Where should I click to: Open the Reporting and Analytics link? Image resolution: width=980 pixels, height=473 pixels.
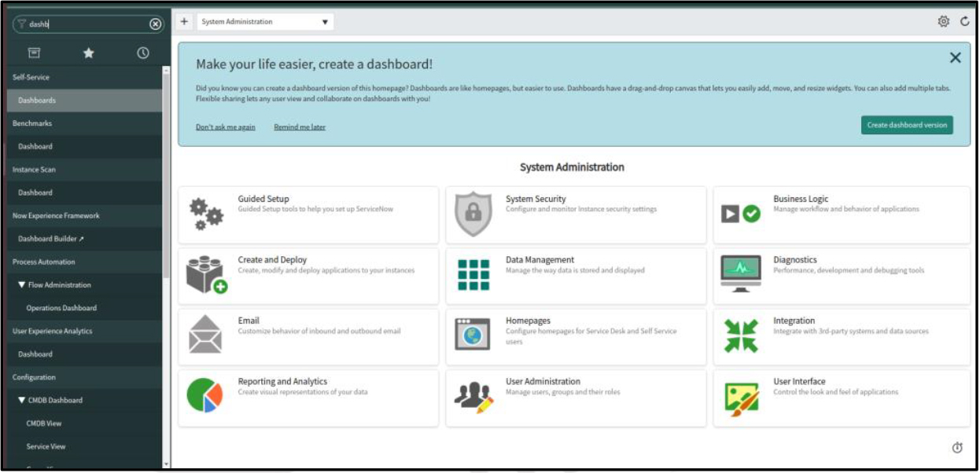[282, 381]
